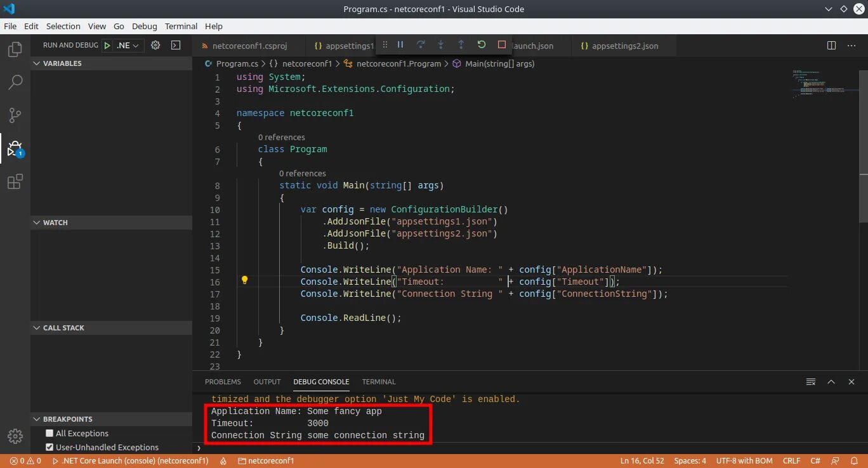
Task: Start debugging with green play arrow
Action: pos(107,45)
